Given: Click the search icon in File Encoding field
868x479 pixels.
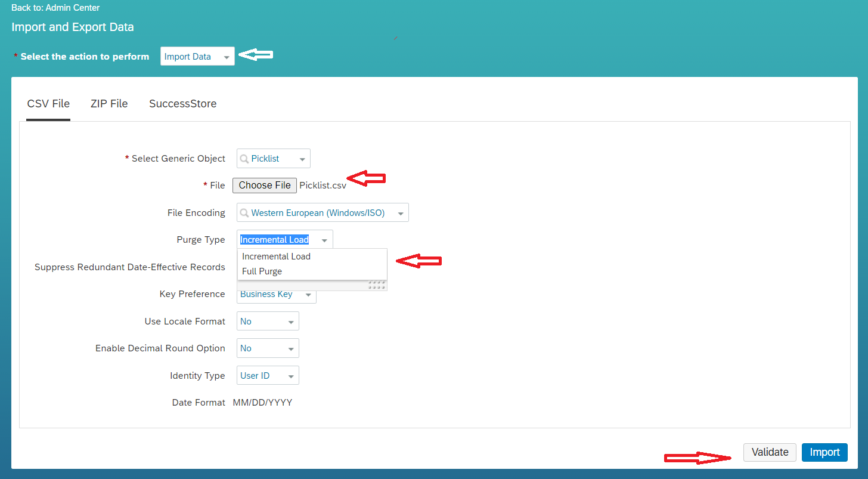Looking at the screenshot, I should [x=244, y=212].
